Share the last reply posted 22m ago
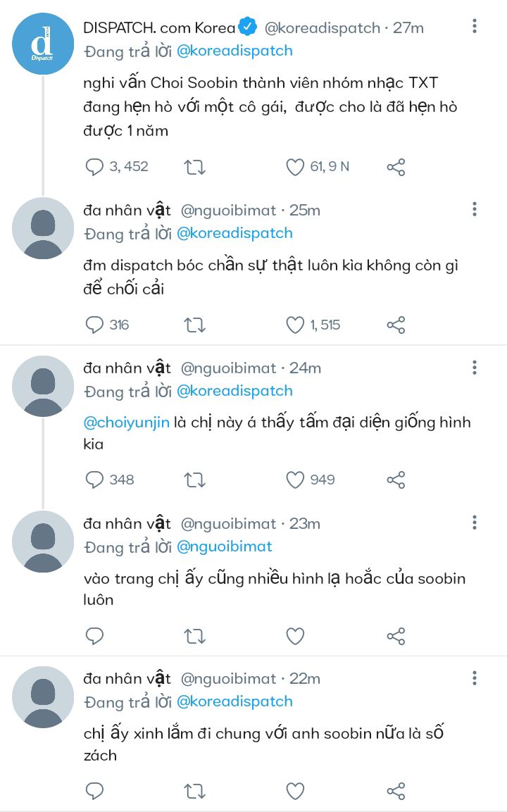507x812 pixels. (x=396, y=791)
